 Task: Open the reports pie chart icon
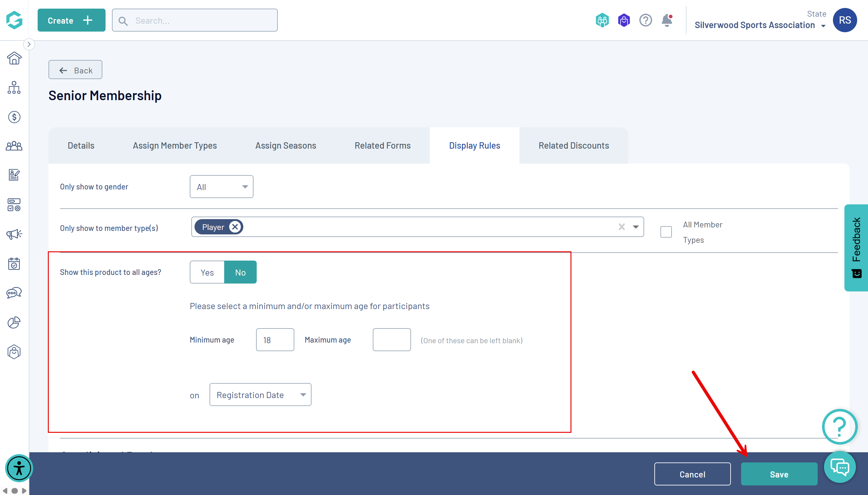click(14, 322)
